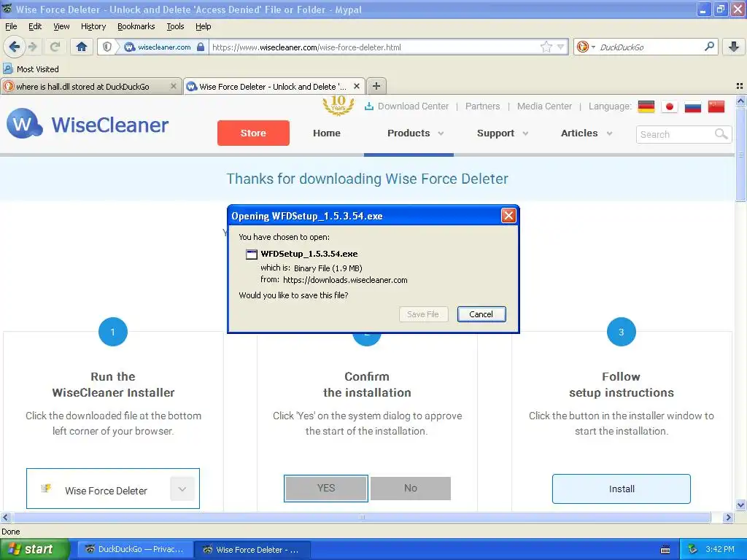Select the Japanese flag language
This screenshot has width=747, height=560.
tap(670, 106)
